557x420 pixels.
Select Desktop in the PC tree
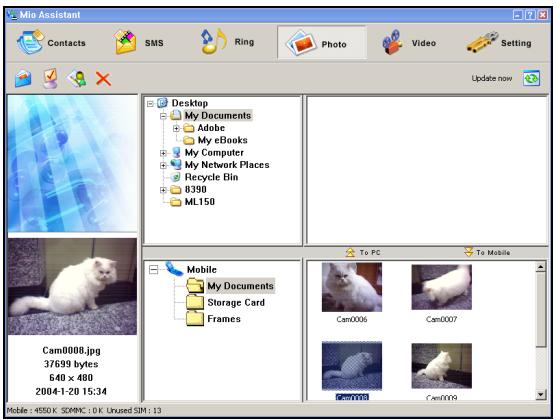pos(190,103)
